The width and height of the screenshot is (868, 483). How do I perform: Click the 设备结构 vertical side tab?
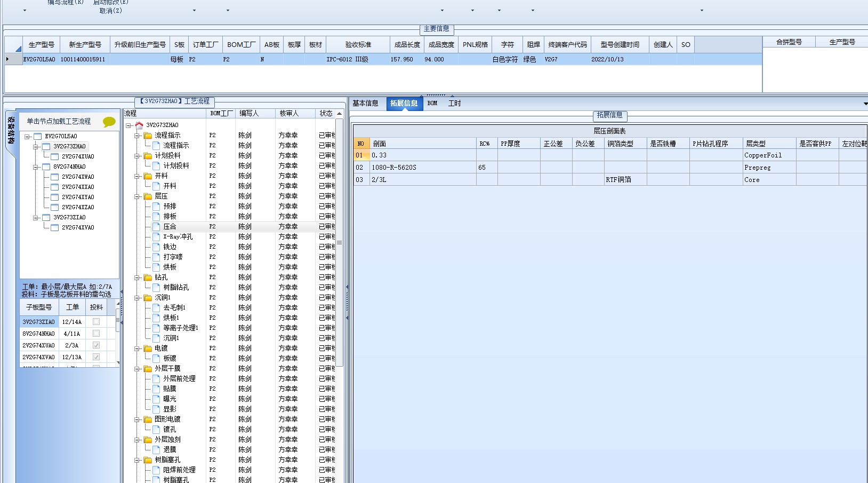point(11,131)
